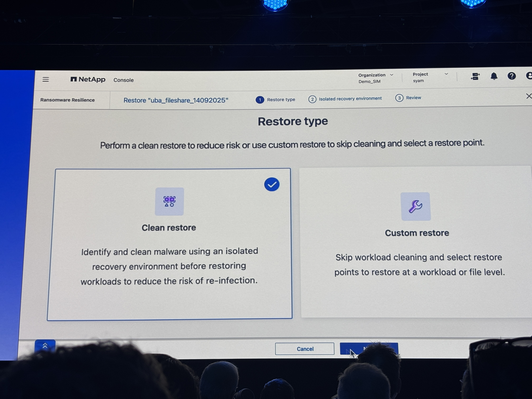Click the Cancel button
Viewport: 532px width, 399px height.
pos(305,349)
